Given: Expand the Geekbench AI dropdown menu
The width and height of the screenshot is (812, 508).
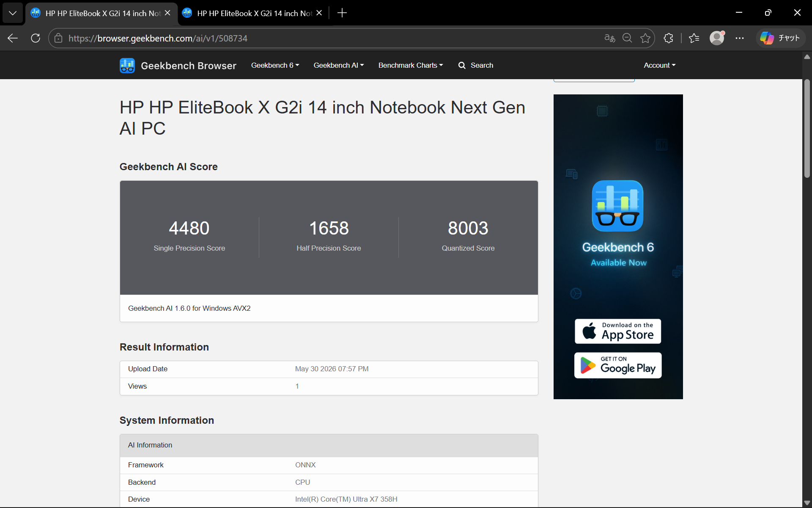Looking at the screenshot, I should click(339, 65).
